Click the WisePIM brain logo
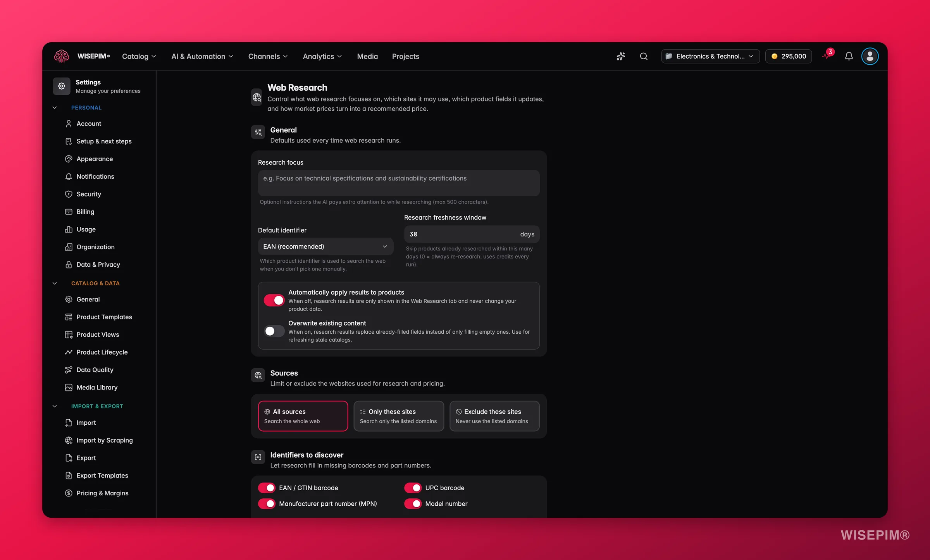The height and width of the screenshot is (560, 930). point(62,56)
